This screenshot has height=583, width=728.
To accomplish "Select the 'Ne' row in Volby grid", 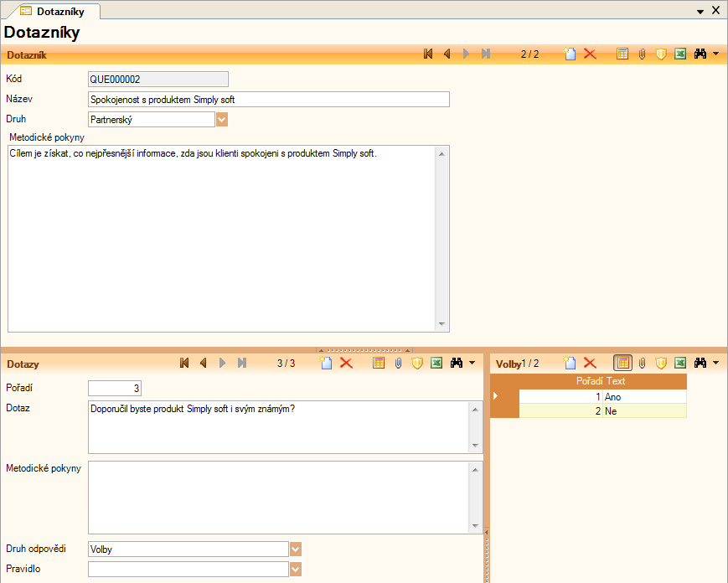I will [x=643, y=411].
